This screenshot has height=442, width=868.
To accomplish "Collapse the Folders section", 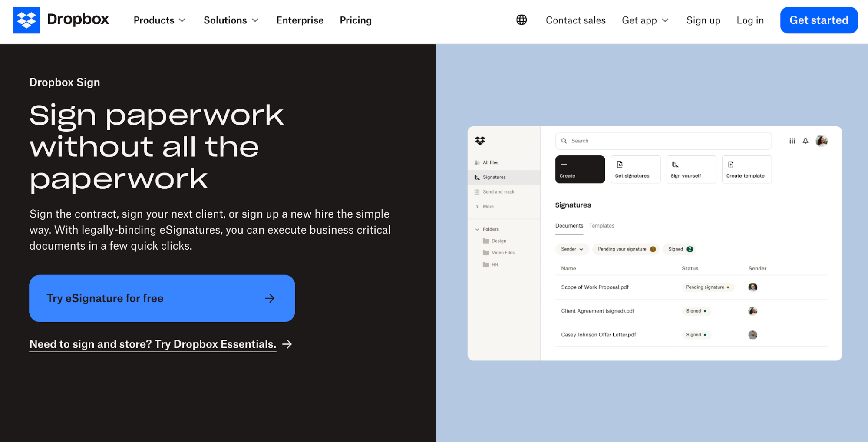I will tap(487, 229).
